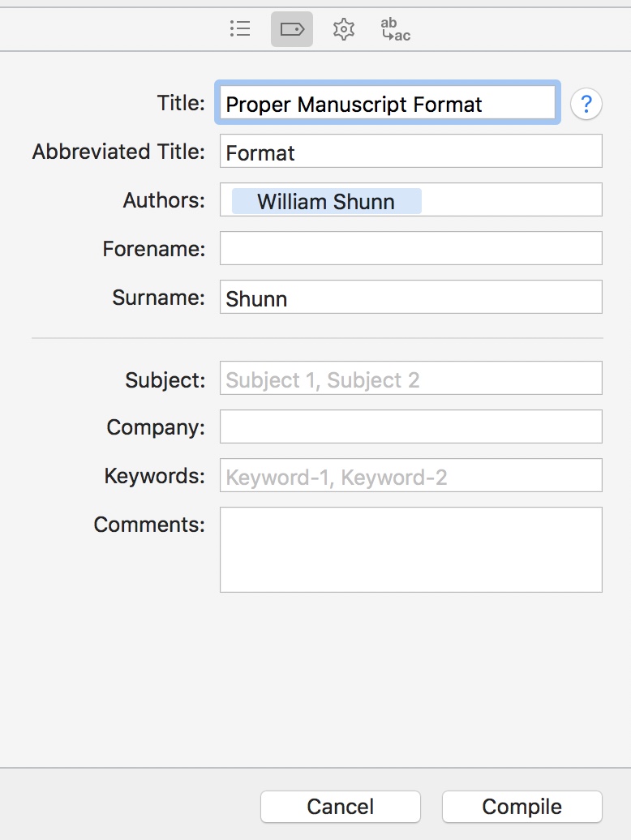Click the empty Company field
631x840 pixels.
point(411,426)
